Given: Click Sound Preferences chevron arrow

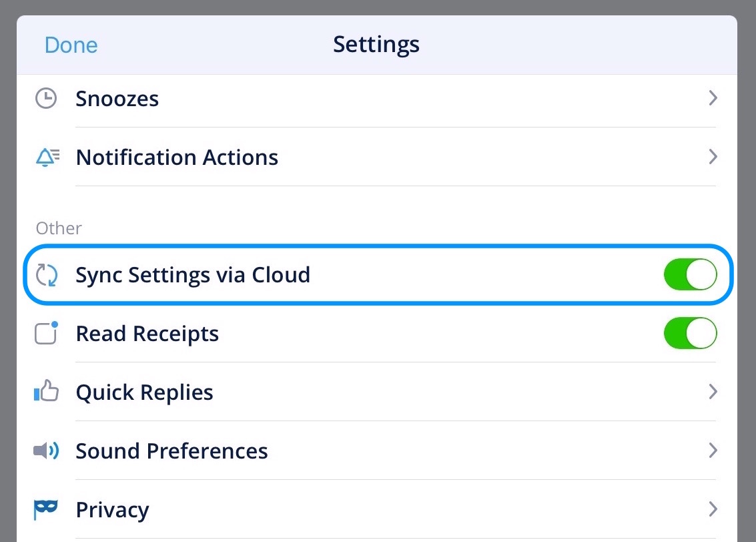Looking at the screenshot, I should pyautogui.click(x=713, y=451).
